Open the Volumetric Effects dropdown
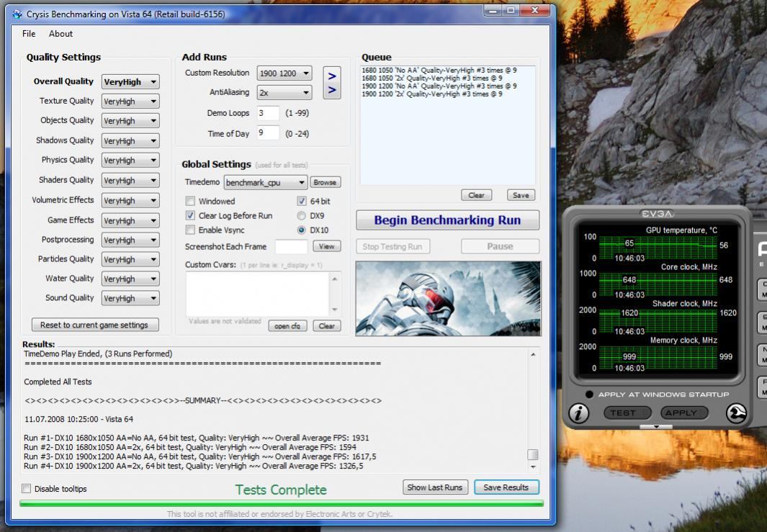 pos(130,200)
